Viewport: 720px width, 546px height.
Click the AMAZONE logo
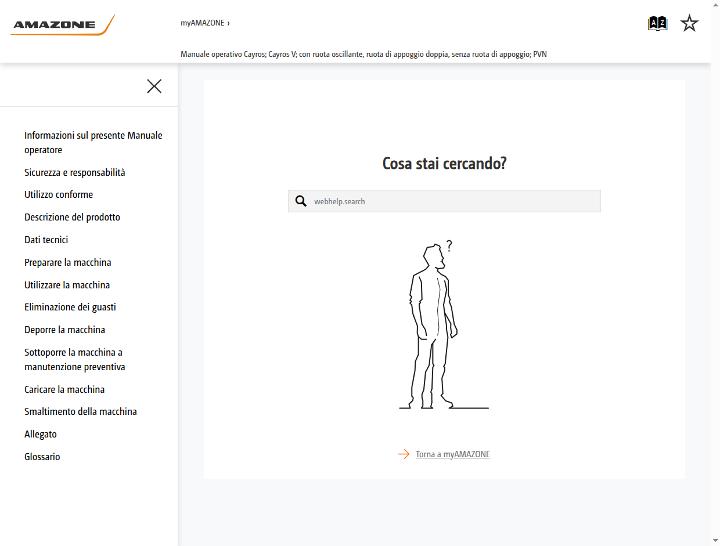[63, 25]
